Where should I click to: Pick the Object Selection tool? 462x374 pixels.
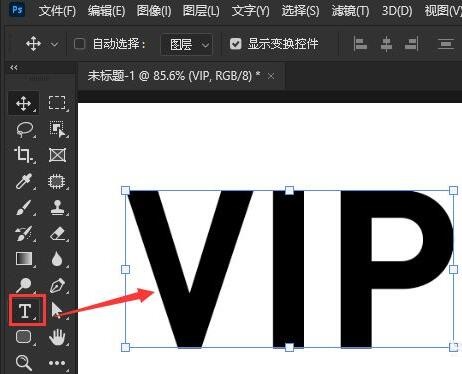tap(57, 129)
